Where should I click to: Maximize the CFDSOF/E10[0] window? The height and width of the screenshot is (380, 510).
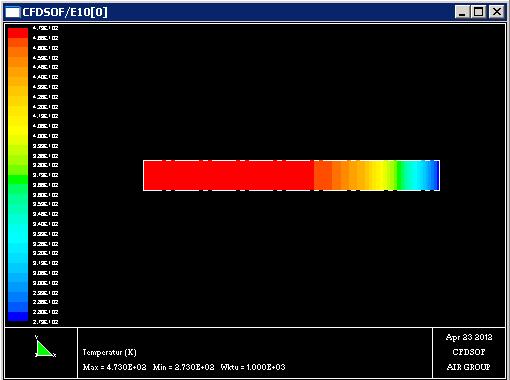[478, 12]
